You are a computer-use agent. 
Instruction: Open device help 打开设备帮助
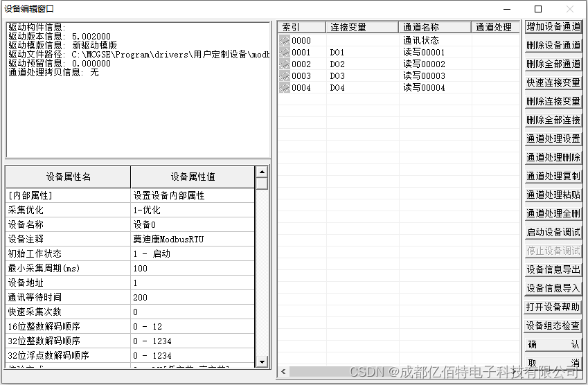(553, 307)
